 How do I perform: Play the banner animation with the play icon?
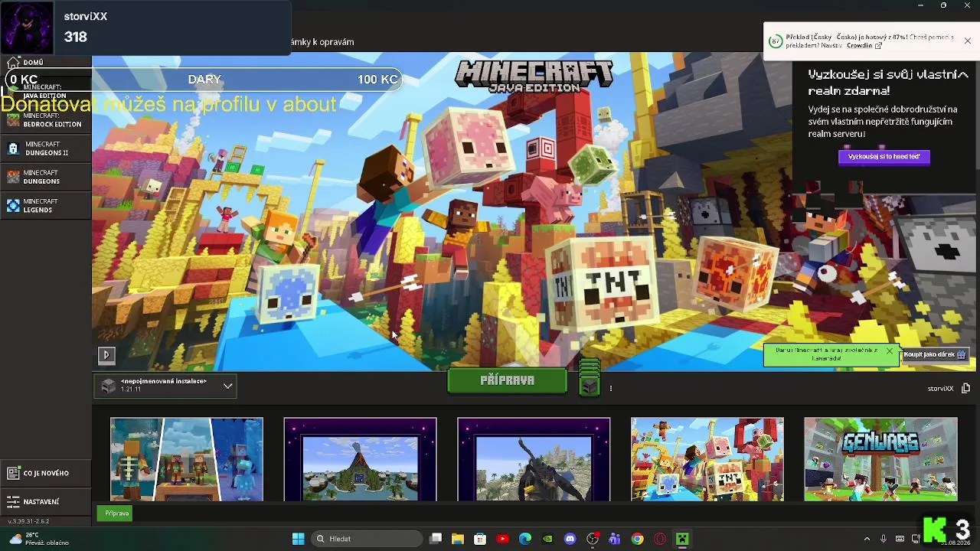click(x=106, y=354)
